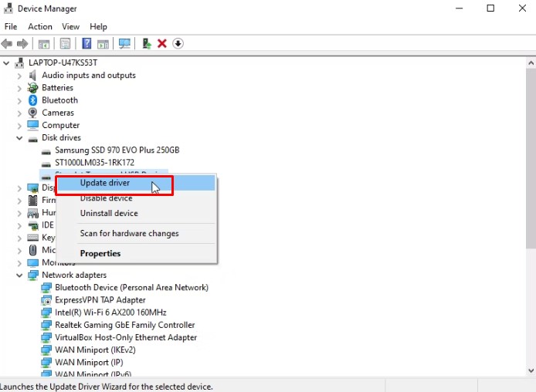
Task: Click the blue Help question mark icon
Action: 87,43
